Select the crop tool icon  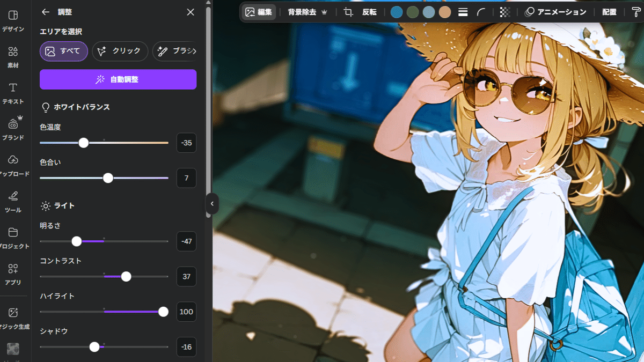[348, 12]
